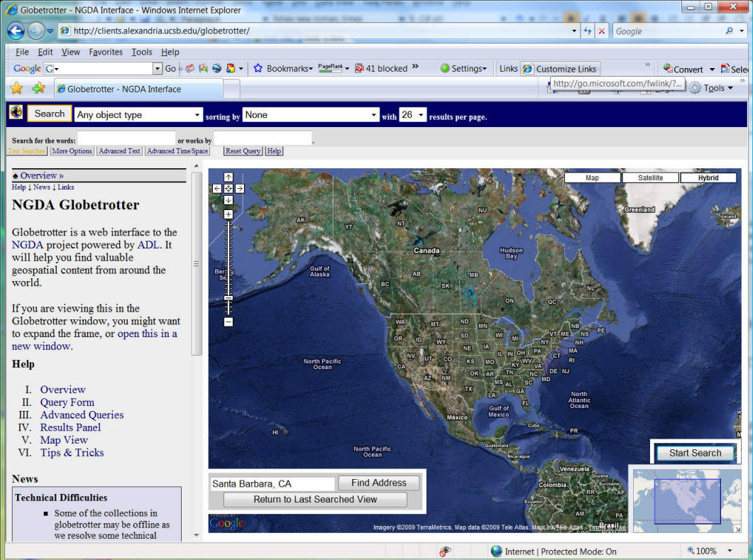Image resolution: width=753 pixels, height=560 pixels.
Task: Click the or works by field
Action: 263,139
